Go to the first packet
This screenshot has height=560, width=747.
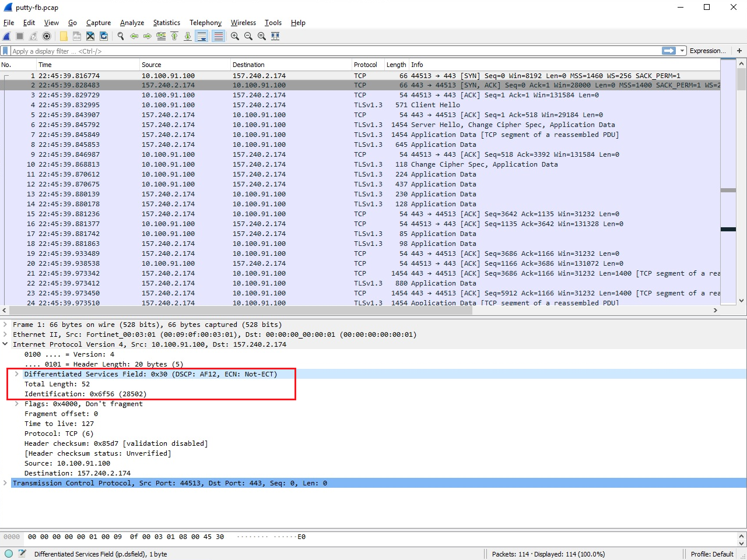[x=174, y=36]
